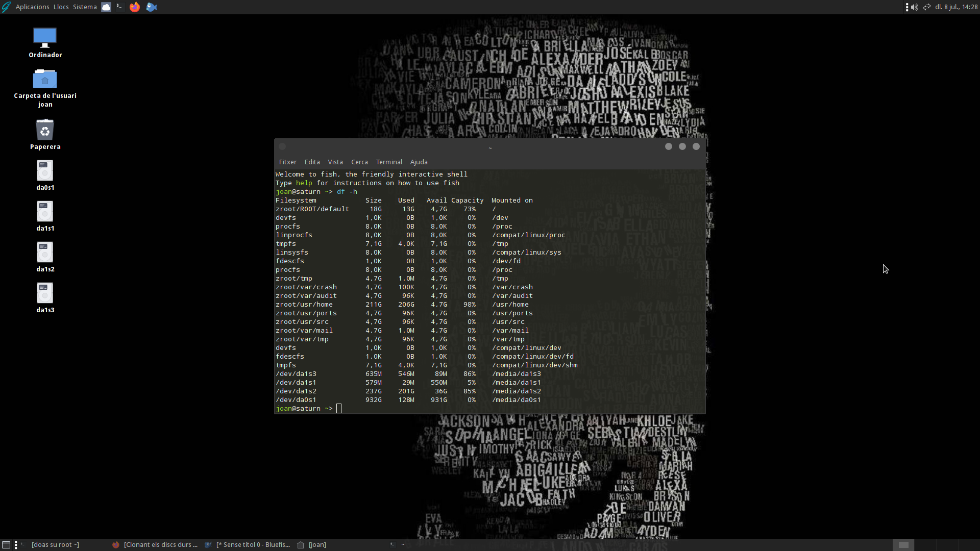Screen dimensions: 980x551
Task: Click the date and time clock
Action: coord(956,7)
